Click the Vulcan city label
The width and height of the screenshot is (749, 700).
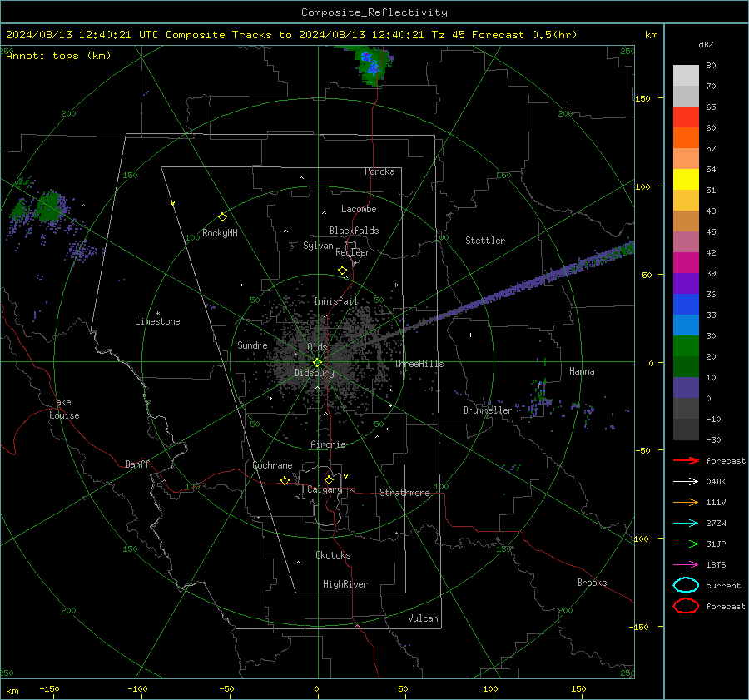(424, 618)
